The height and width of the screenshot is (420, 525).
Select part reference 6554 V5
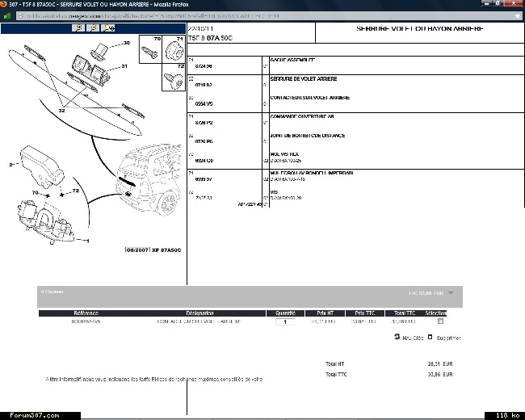pyautogui.click(x=204, y=104)
